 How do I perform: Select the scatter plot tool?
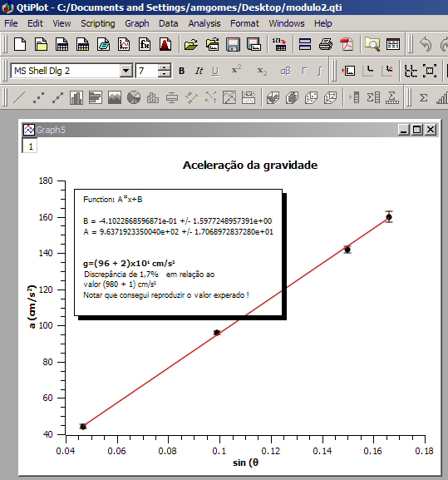click(x=38, y=98)
